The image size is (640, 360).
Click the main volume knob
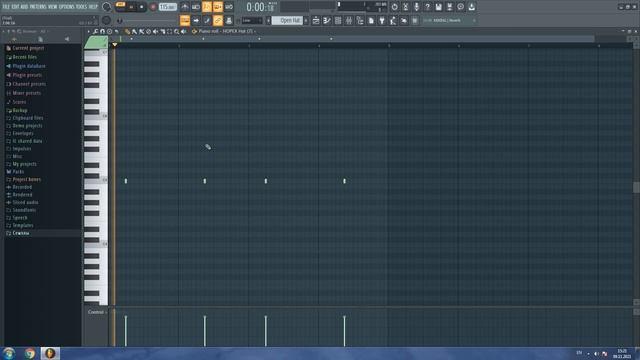click(x=107, y=7)
